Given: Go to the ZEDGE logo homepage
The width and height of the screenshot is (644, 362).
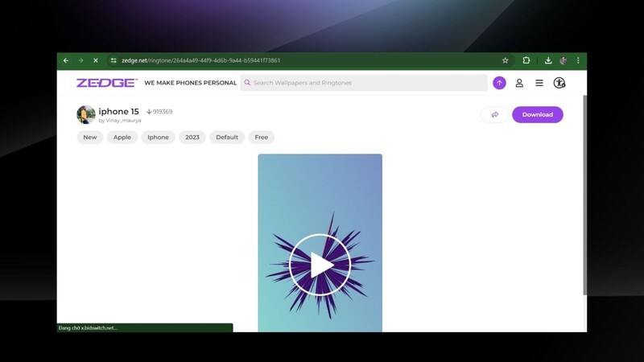Looking at the screenshot, I should pyautogui.click(x=107, y=83).
